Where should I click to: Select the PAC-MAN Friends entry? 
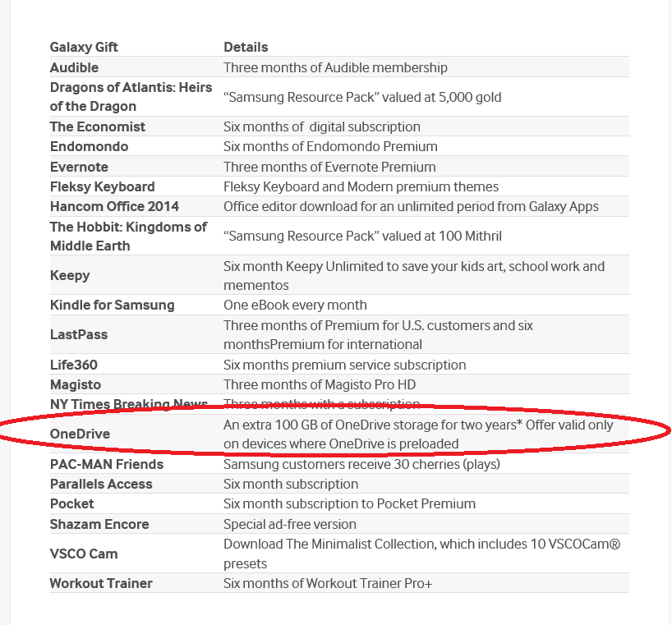[x=107, y=464]
